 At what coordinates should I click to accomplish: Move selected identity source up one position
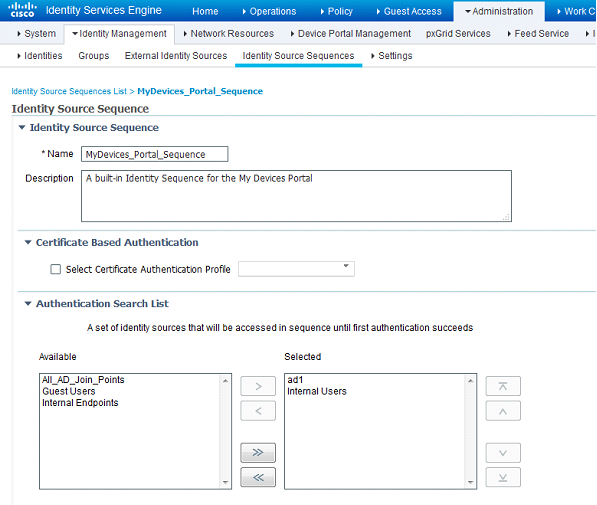503,411
